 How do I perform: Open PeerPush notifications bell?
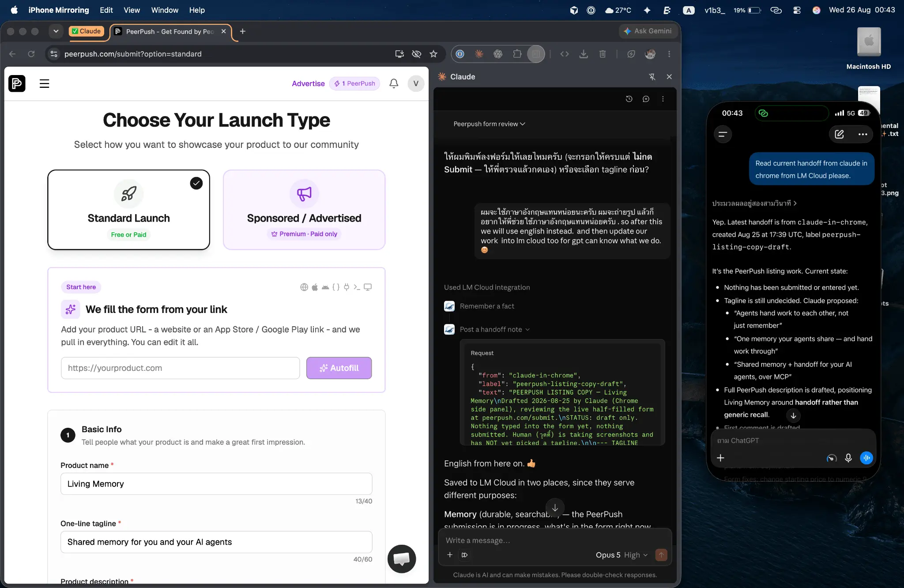coord(394,83)
